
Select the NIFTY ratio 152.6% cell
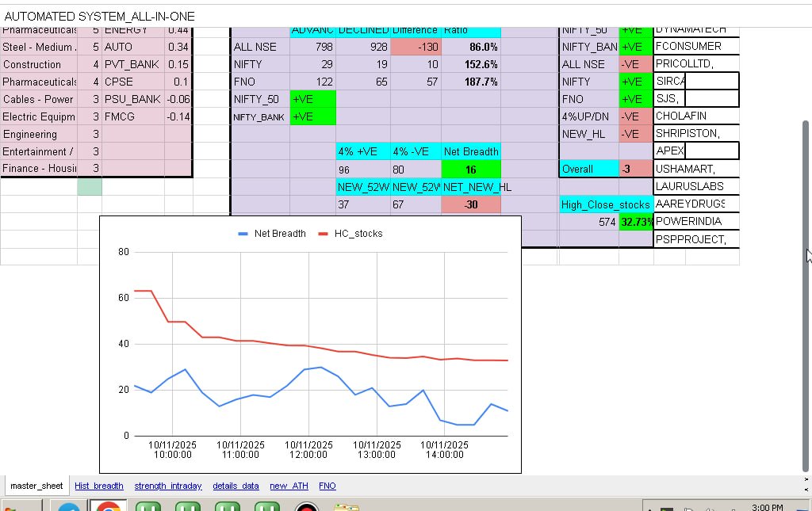[x=471, y=64]
